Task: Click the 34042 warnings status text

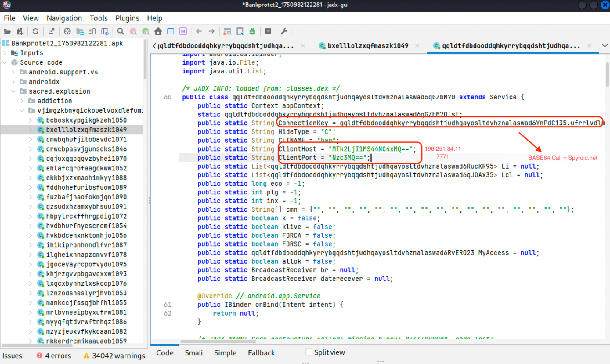Action: [x=118, y=355]
